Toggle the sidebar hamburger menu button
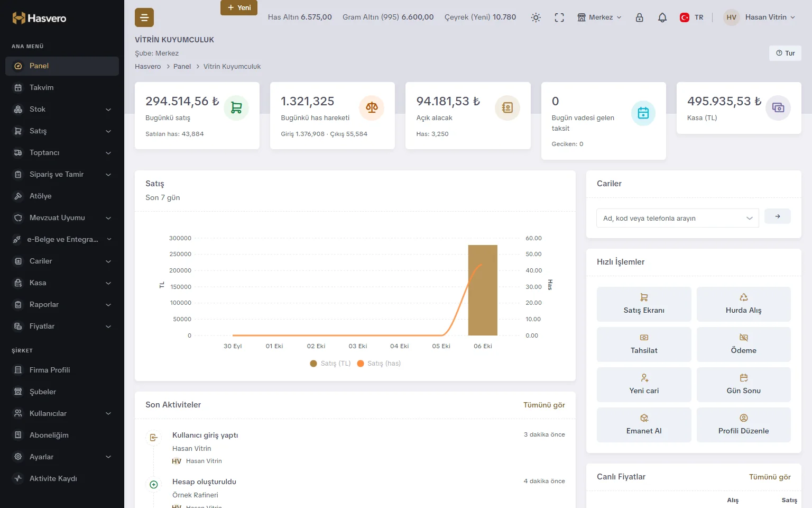 click(144, 17)
